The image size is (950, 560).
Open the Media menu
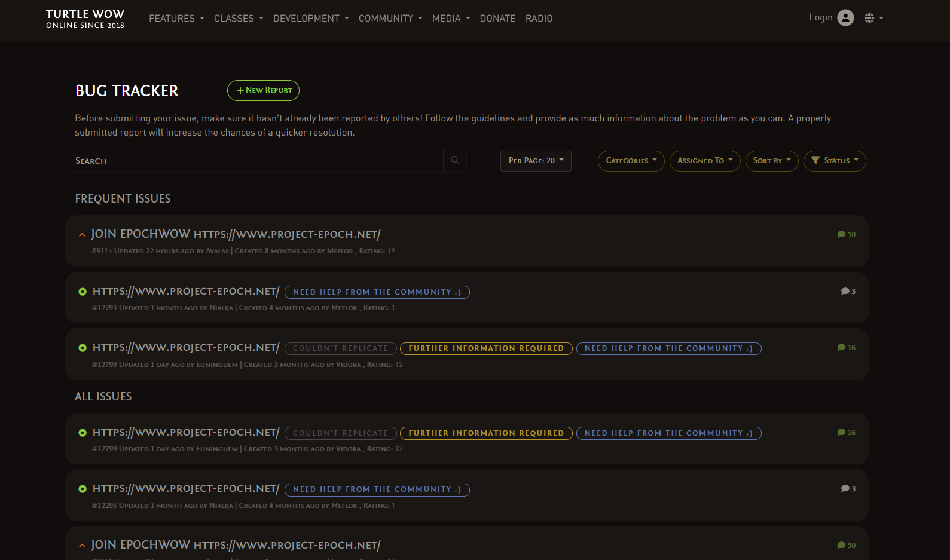click(x=451, y=19)
